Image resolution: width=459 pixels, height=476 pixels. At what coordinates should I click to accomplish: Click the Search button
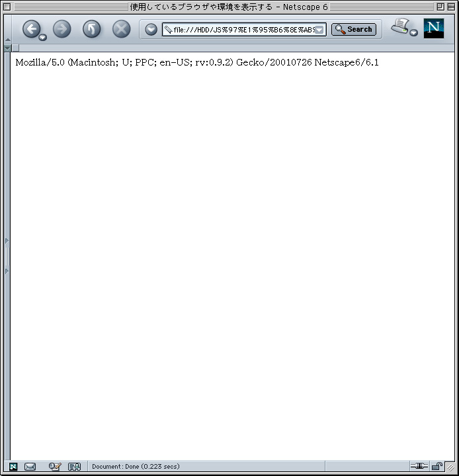354,29
